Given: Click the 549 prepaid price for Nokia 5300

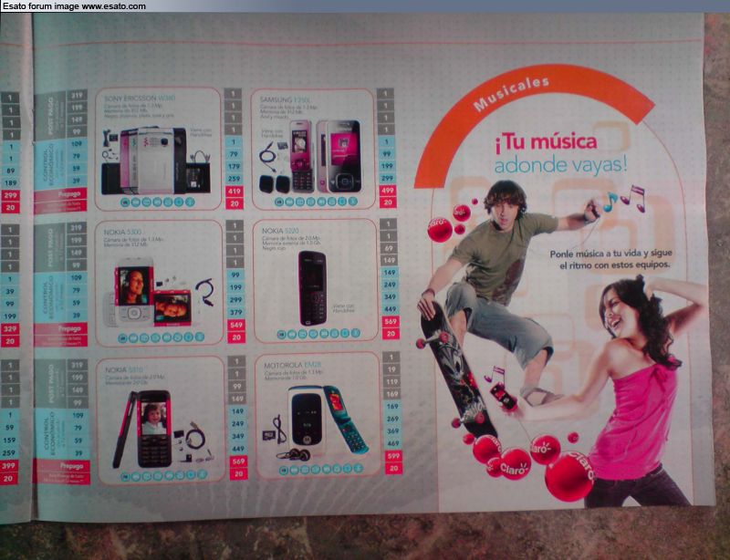Looking at the screenshot, I should (x=236, y=325).
